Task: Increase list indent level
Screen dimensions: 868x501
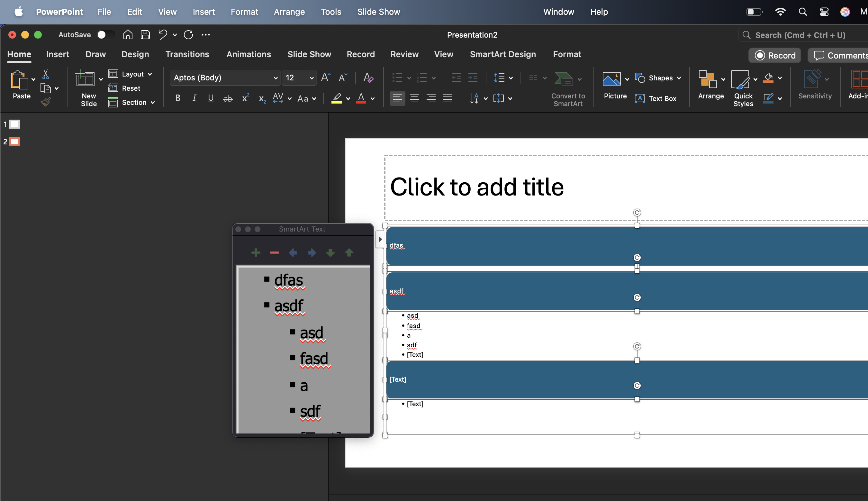Action: (x=473, y=78)
